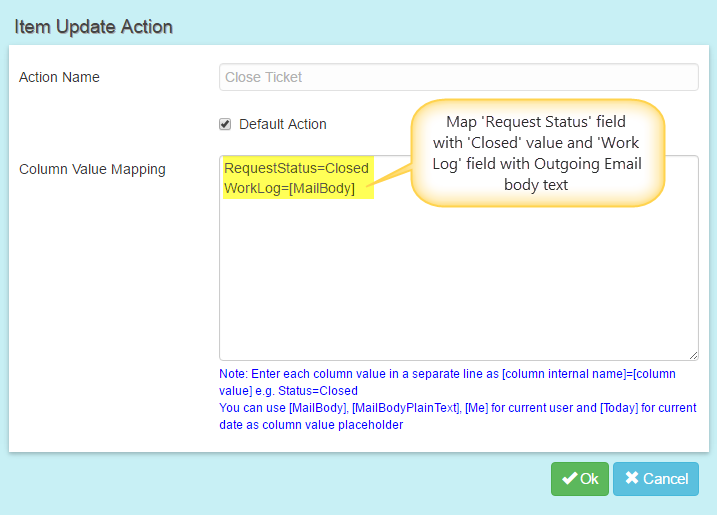This screenshot has height=515, width=717.
Task: Toggle the Default Action checkbox
Action: click(225, 124)
